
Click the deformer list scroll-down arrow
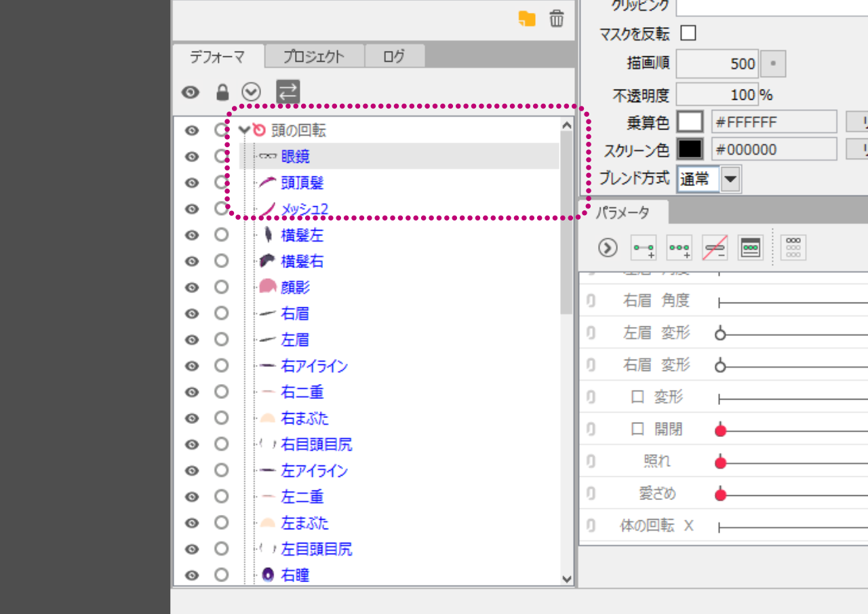click(568, 579)
